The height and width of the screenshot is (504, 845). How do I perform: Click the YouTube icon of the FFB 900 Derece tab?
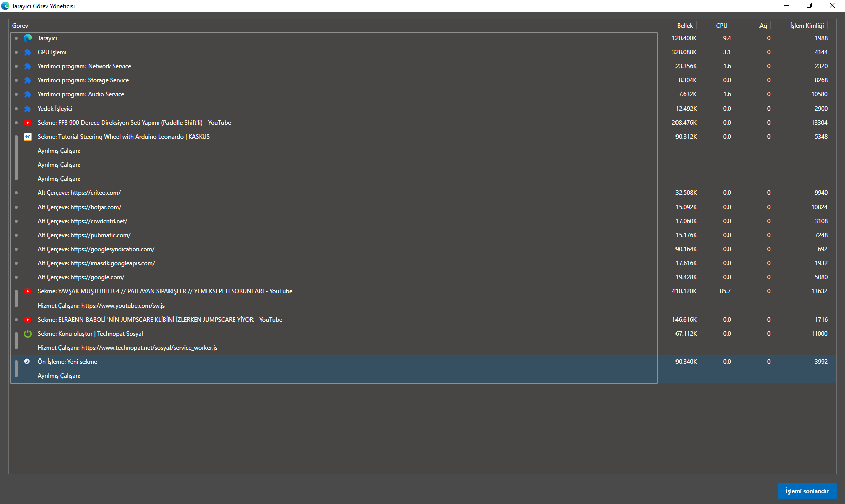pyautogui.click(x=28, y=123)
